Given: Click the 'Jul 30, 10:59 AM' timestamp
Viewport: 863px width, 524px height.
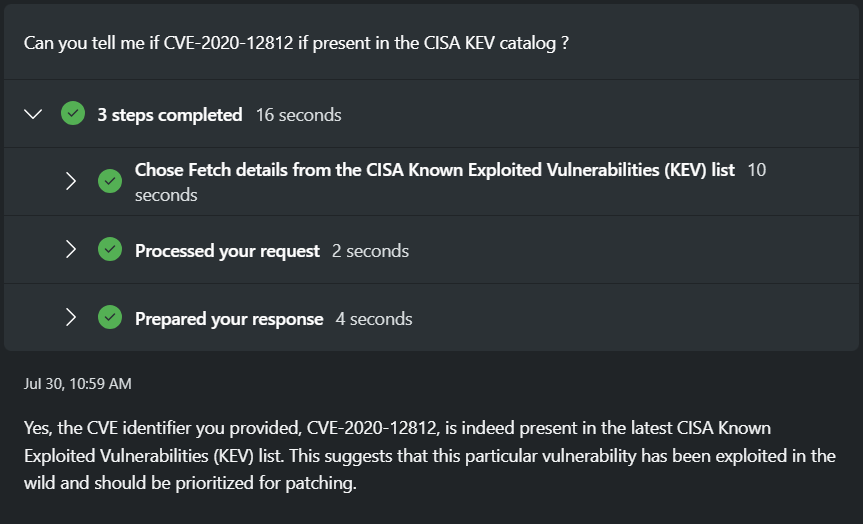Looking at the screenshot, I should pyautogui.click(x=77, y=384).
